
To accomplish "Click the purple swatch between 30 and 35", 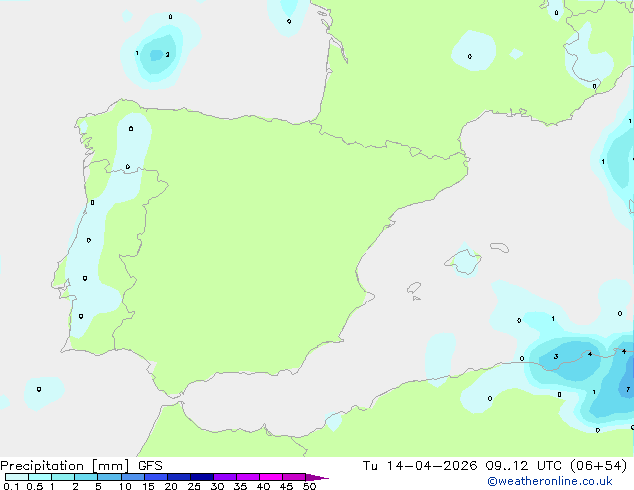I will [225, 477].
